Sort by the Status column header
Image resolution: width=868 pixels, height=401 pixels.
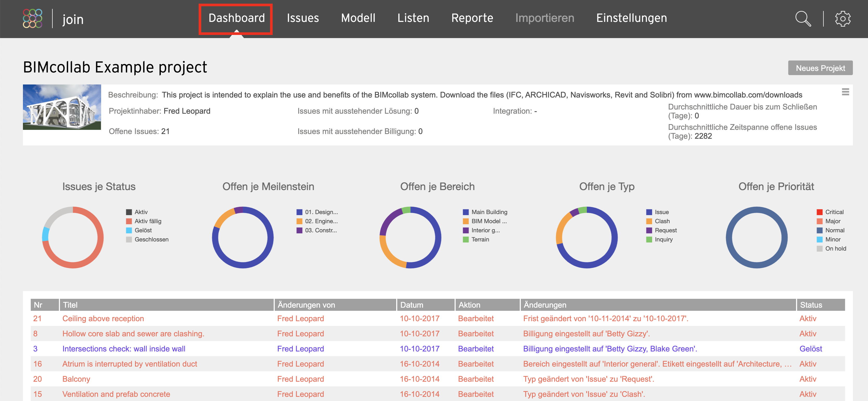(821, 305)
